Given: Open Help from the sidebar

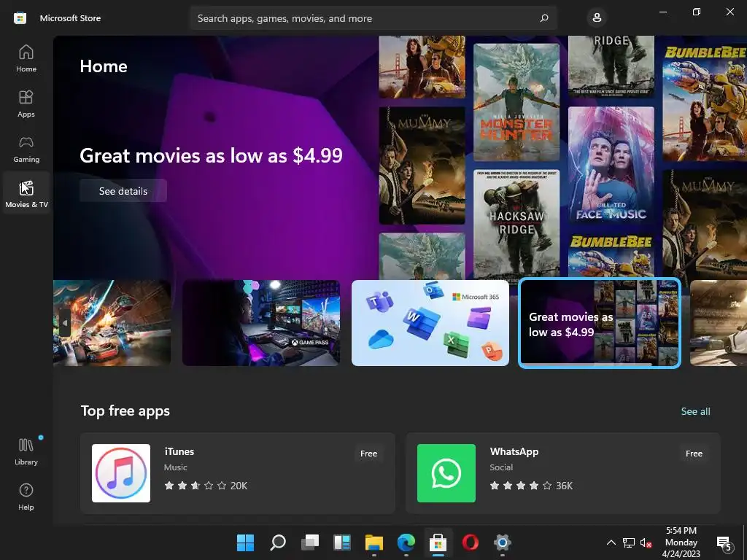Looking at the screenshot, I should click(26, 497).
